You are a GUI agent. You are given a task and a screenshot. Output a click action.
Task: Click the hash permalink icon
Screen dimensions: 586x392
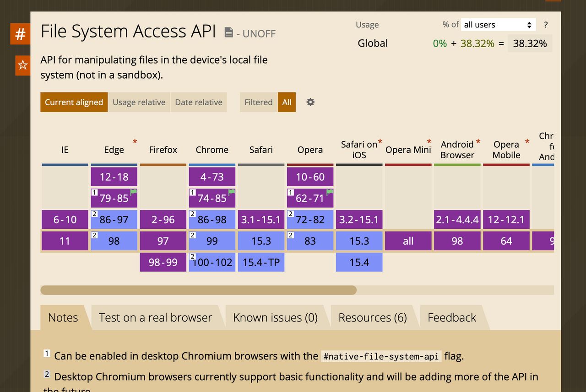[20, 33]
